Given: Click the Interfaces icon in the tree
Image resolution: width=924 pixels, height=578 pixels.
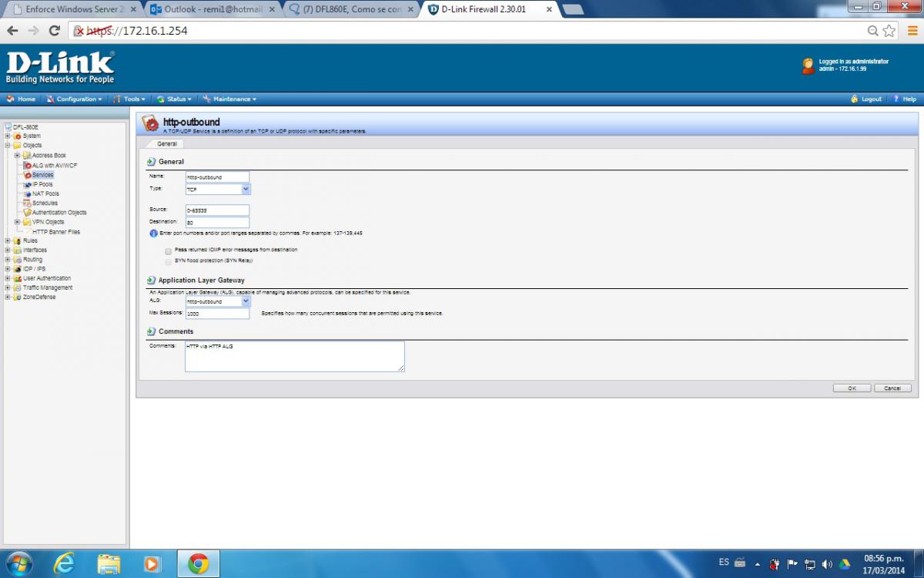Looking at the screenshot, I should [18, 250].
